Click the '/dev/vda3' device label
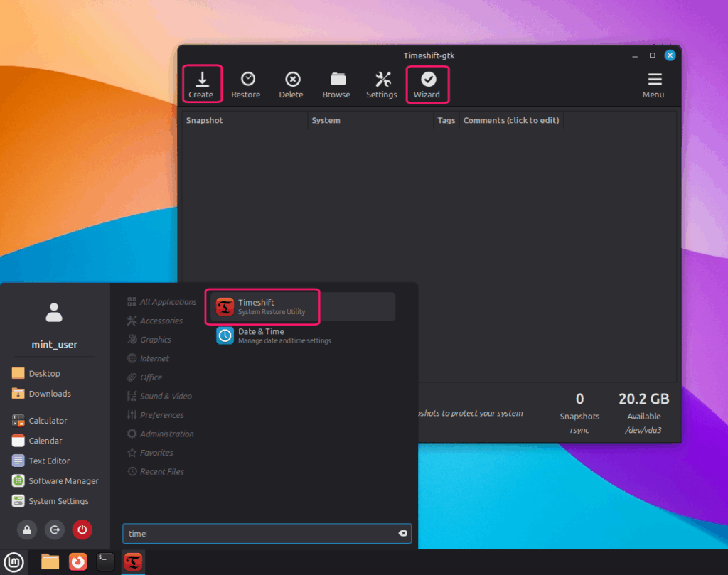Screen dimensions: 728x575 click(x=643, y=430)
